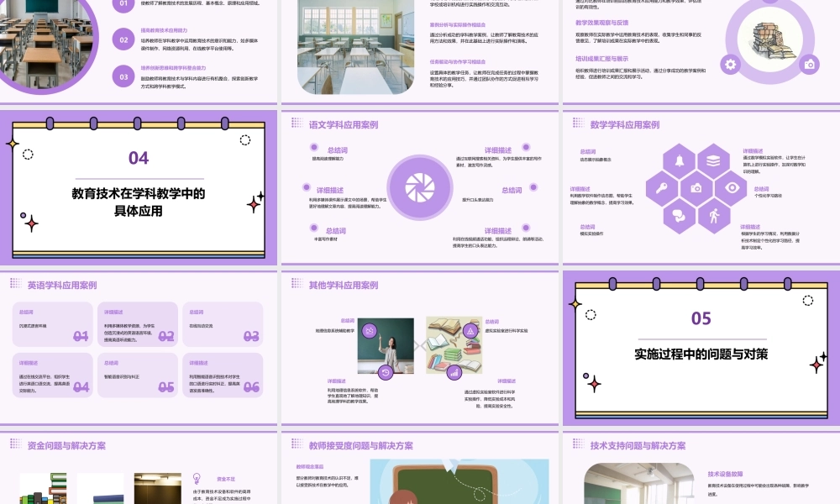Select the chalkboard illustration in 教师接受度 slide
The height and width of the screenshot is (504, 840).
click(x=459, y=481)
